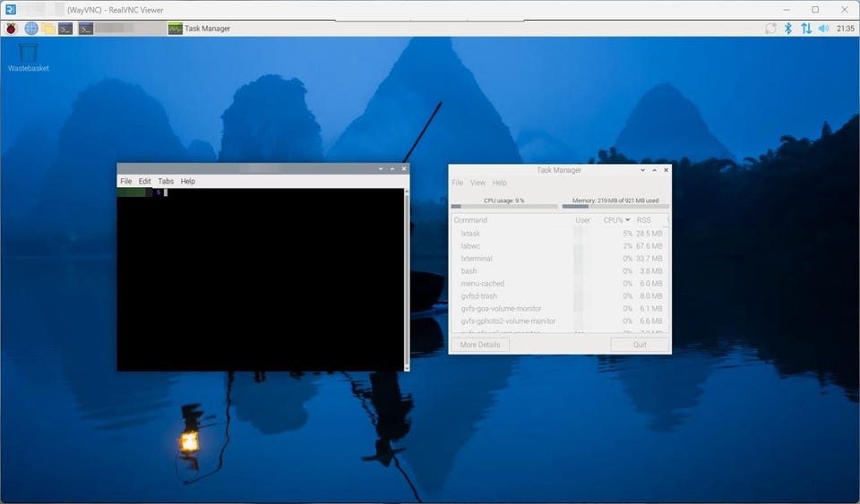Click the Task Manager title bar down-arrow iconify button

[643, 170]
